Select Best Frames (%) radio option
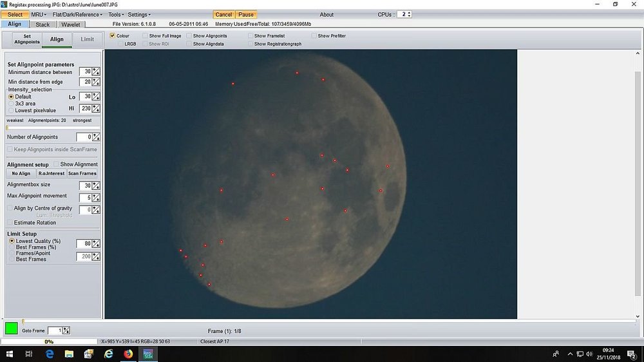The image size is (644, 362). pyautogui.click(x=12, y=247)
